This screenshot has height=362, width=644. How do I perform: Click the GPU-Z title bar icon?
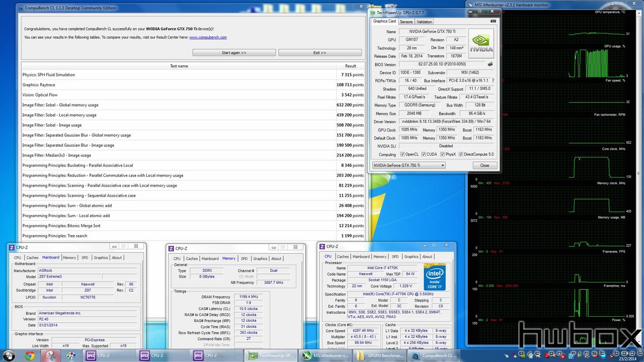[373, 12]
